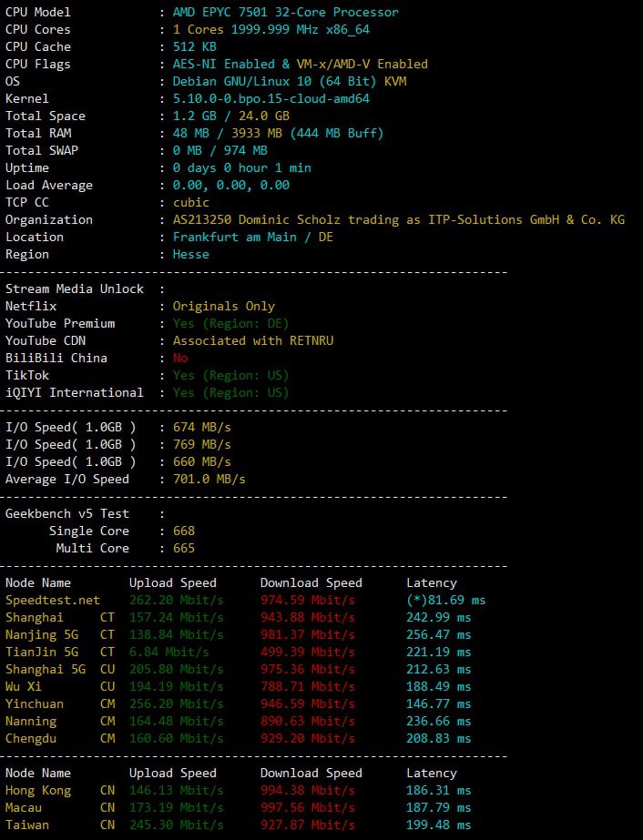
Task: Click the Yinchuan upload speed 256.20 Mbit/s
Action: tap(176, 704)
